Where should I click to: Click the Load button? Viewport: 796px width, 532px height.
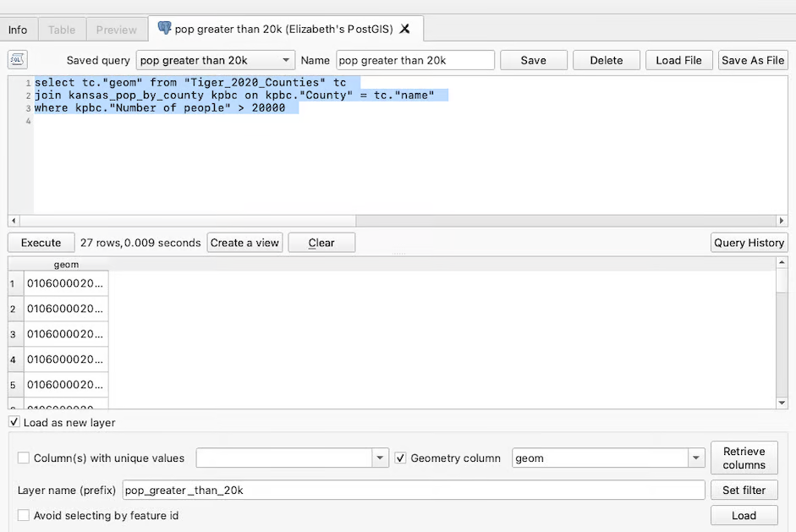pos(744,515)
